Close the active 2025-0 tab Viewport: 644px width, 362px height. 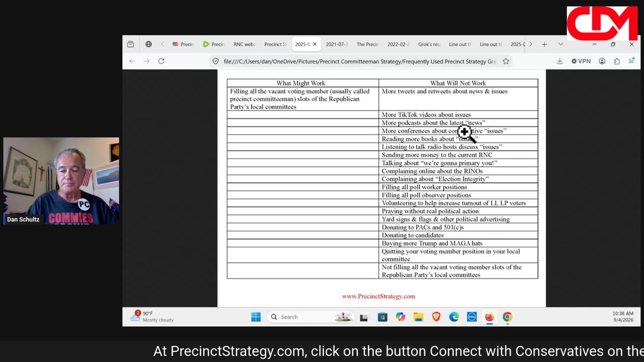315,44
